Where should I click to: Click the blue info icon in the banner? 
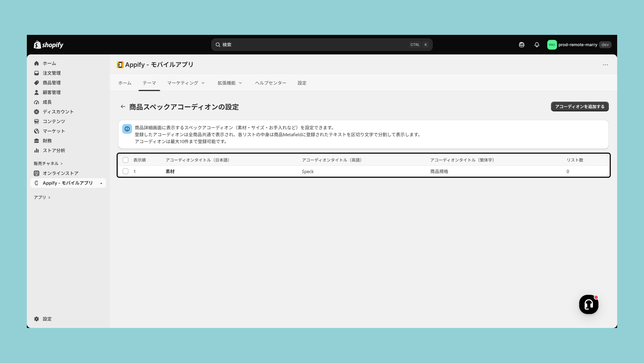coord(127,129)
